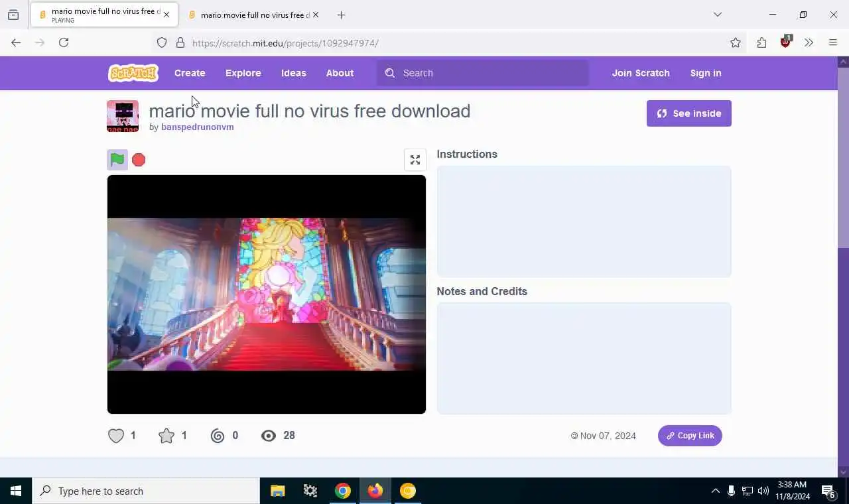Open the notification center icon
Screen dimensions: 849x504
(828, 491)
